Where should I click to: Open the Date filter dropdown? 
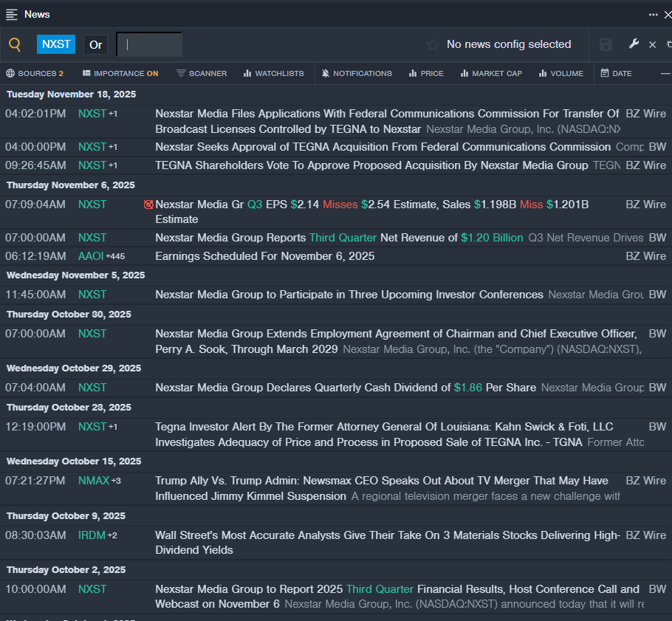[616, 73]
